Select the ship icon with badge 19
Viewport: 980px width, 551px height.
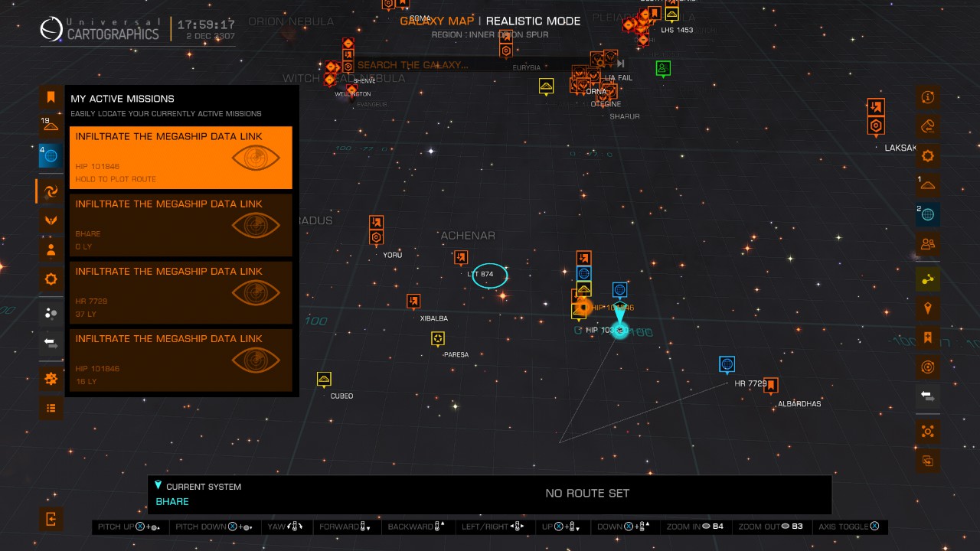tap(51, 126)
